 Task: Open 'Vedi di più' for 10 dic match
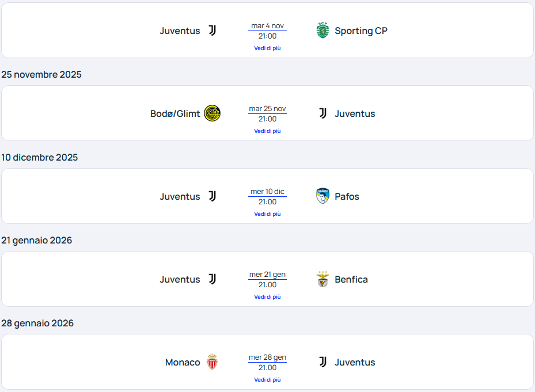click(x=267, y=214)
